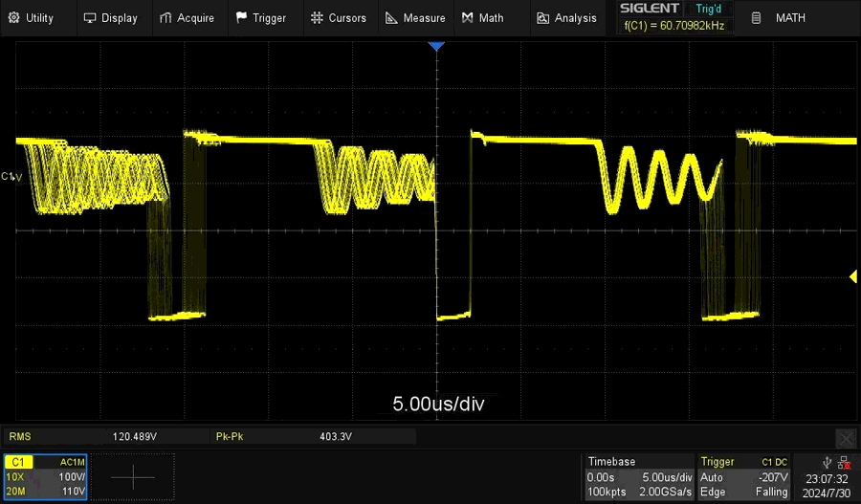Viewport: 861px width, 504px height.
Task: Click the MATH panel list icon
Action: tap(756, 17)
